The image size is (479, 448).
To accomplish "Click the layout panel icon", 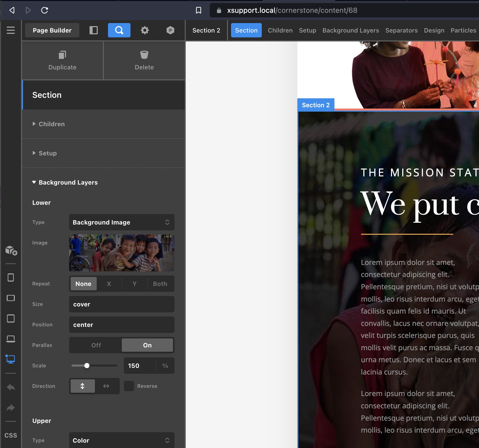I will 94,30.
